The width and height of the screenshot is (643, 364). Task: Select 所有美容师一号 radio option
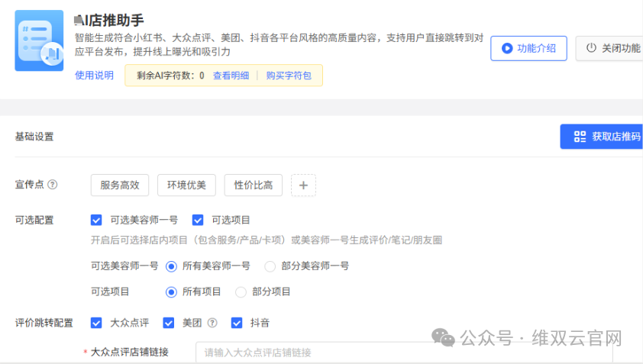(x=171, y=266)
